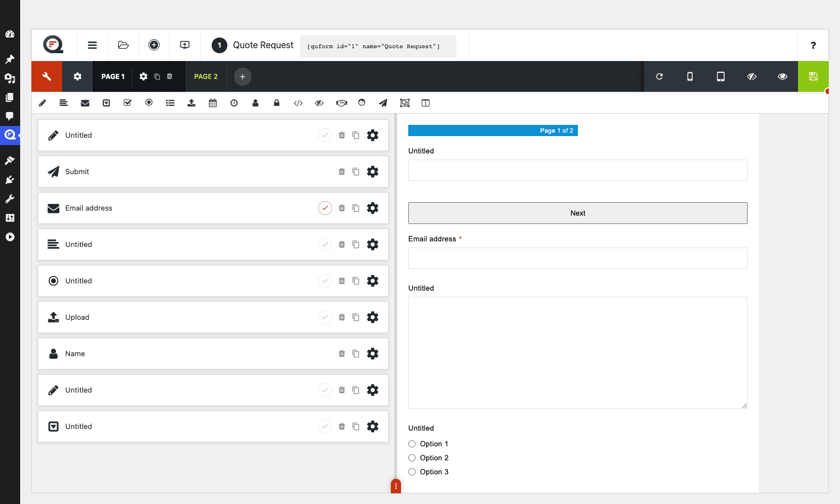Open PAGE 1 tab settings gear

coord(143,77)
